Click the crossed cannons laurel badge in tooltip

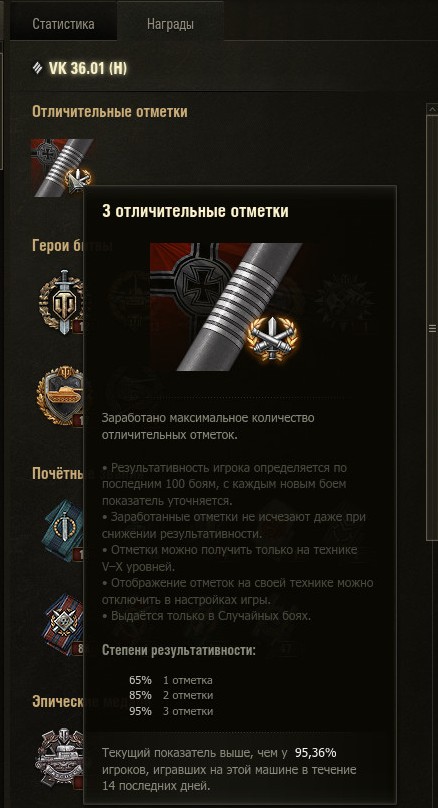pyautogui.click(x=273, y=338)
